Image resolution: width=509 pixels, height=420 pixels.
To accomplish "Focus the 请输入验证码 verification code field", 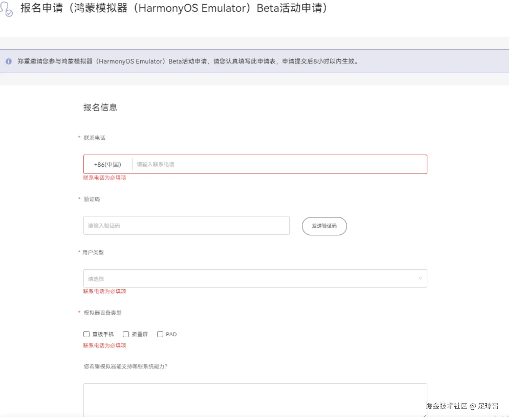I will (x=186, y=225).
